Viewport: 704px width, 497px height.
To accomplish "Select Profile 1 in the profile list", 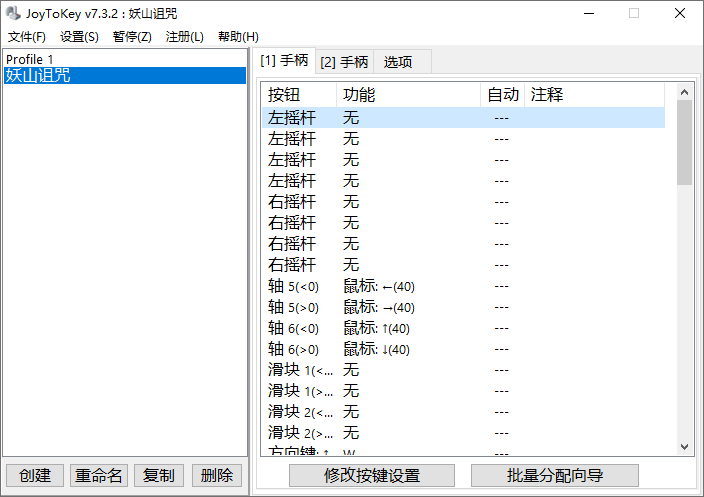I will coord(125,59).
